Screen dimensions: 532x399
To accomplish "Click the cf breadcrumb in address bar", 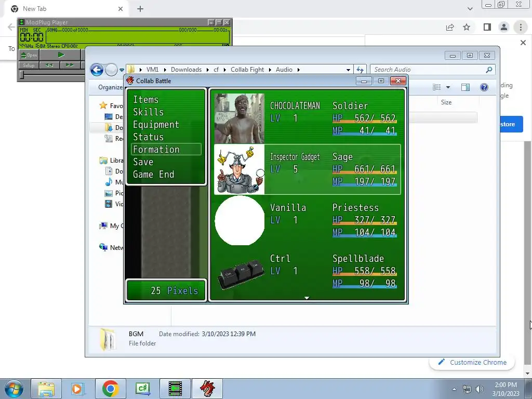I will tap(216, 70).
